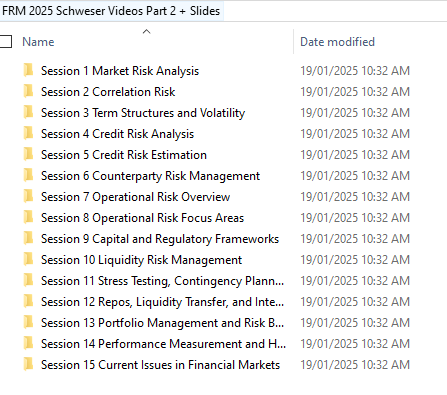Select Session 5 Credit Risk Estimation
Screen dimensions: 447x395
[124, 155]
